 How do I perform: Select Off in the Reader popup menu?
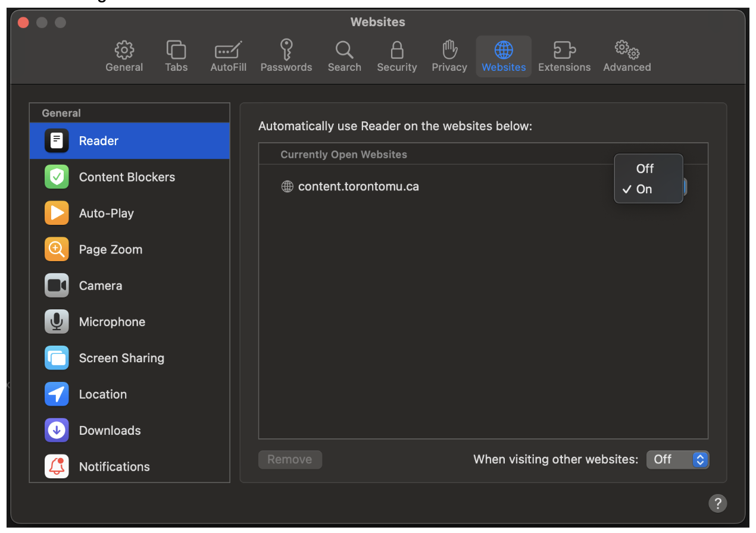[645, 169]
